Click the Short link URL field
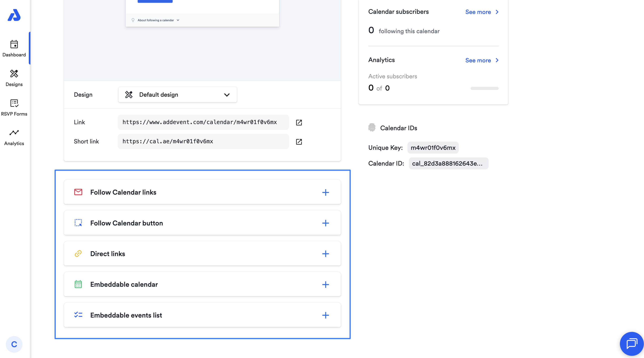 (x=203, y=141)
